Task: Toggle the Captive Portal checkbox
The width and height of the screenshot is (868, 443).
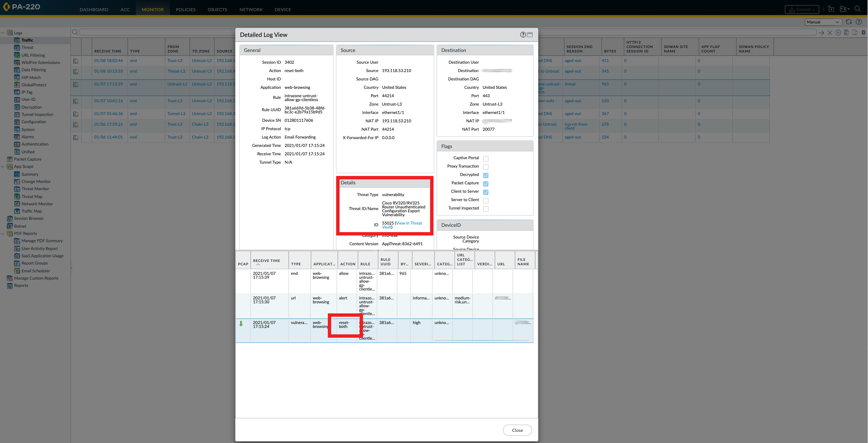Action: coord(485,158)
